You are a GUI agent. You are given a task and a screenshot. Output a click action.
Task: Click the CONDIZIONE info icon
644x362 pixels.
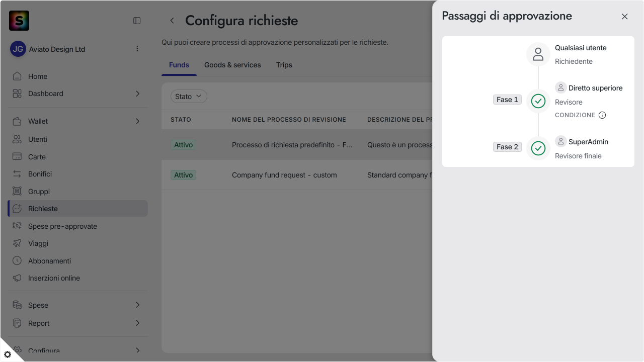coord(602,115)
